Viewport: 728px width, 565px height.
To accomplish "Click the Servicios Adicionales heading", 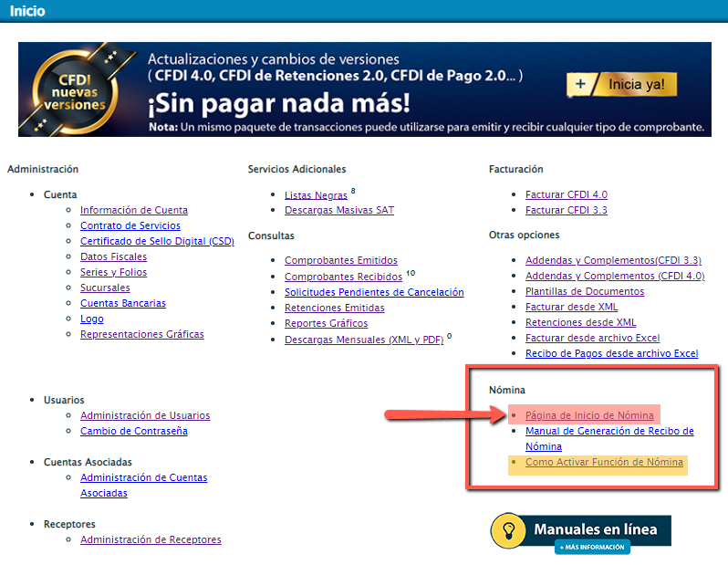I will 296,169.
